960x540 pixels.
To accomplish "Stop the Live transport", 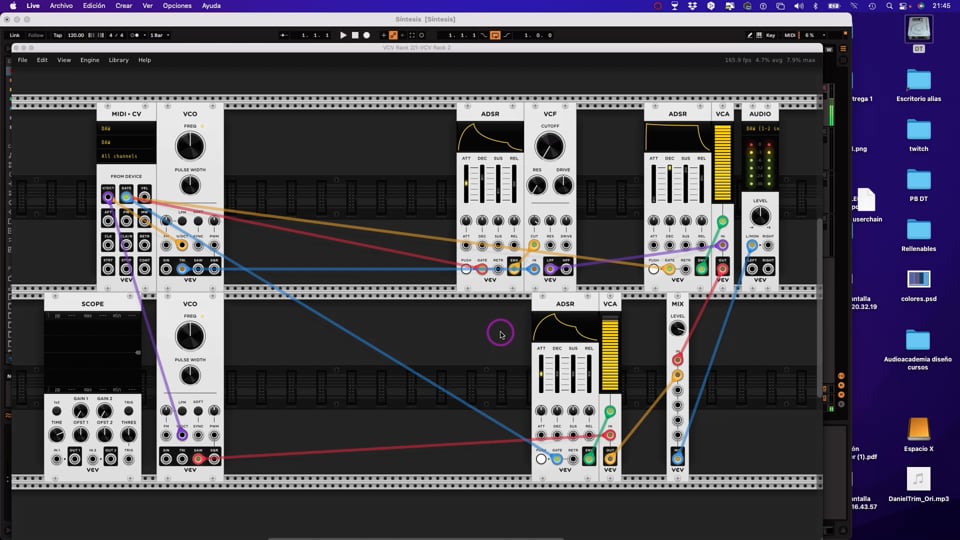I will [x=354, y=36].
